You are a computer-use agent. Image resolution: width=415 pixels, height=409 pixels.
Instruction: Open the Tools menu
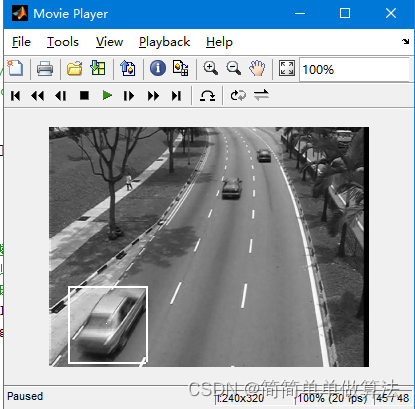63,42
